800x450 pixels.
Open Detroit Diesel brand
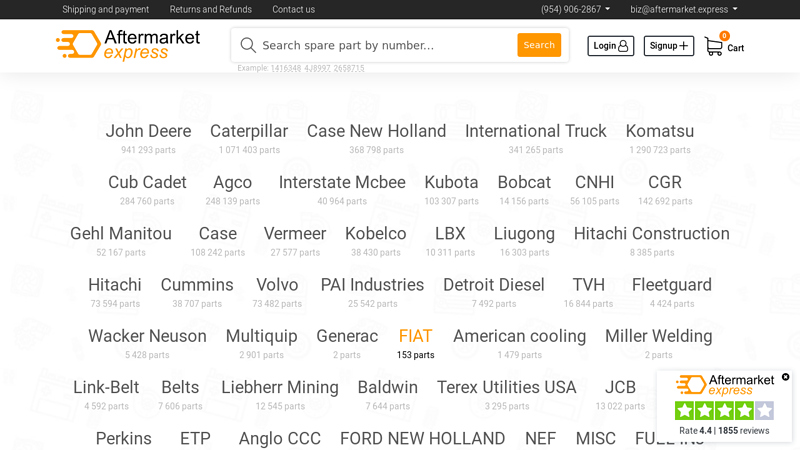click(494, 285)
